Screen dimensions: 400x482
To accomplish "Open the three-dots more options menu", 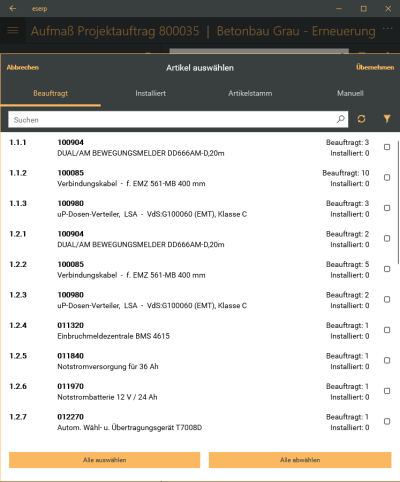I will 387,28.
